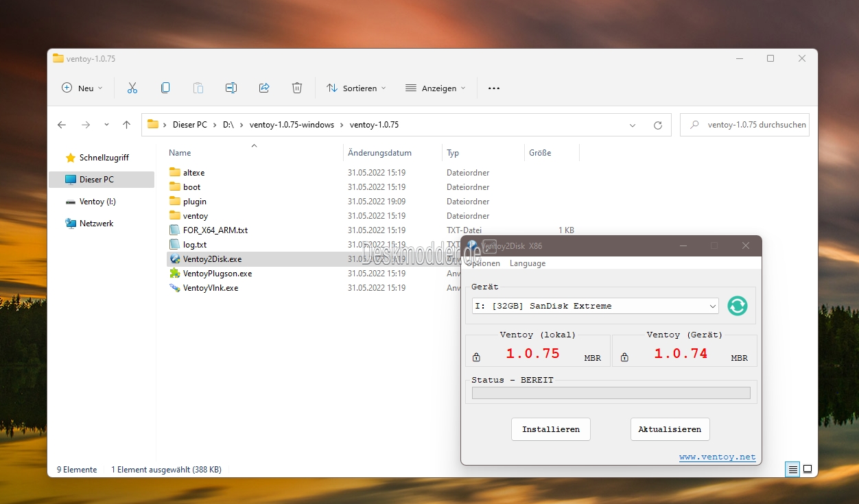
Task: Expand chevron after ventoy-1.0.75-windows breadcrumb
Action: pyautogui.click(x=342, y=125)
